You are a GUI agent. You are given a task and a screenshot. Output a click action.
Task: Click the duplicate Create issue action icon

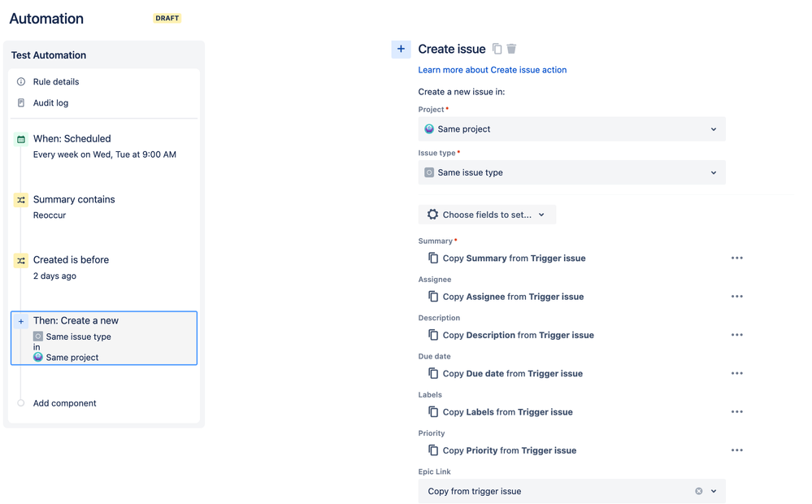point(497,49)
